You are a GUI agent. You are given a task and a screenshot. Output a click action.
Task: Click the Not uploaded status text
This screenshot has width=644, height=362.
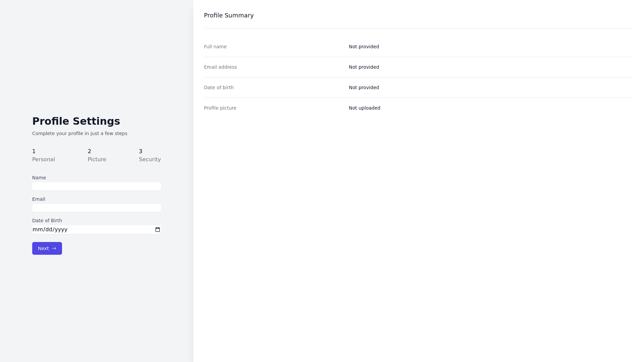(365, 108)
